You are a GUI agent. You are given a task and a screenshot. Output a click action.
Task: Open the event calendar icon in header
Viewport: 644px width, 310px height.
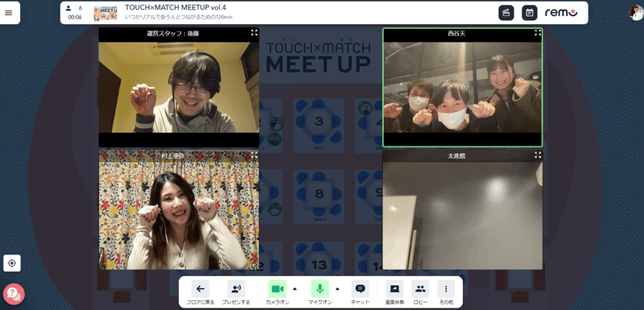[530, 13]
